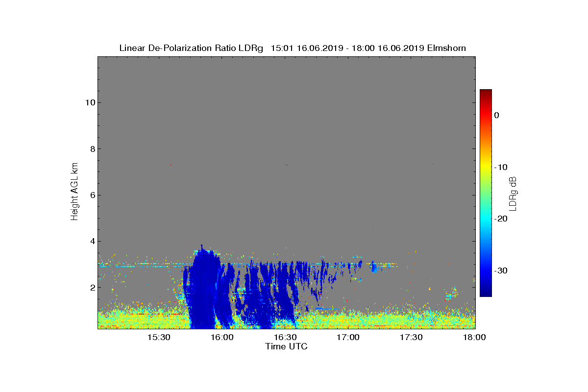Click the dark blue bottom of the colorbar
Viewport: 588px width, 392px height.
point(486,293)
